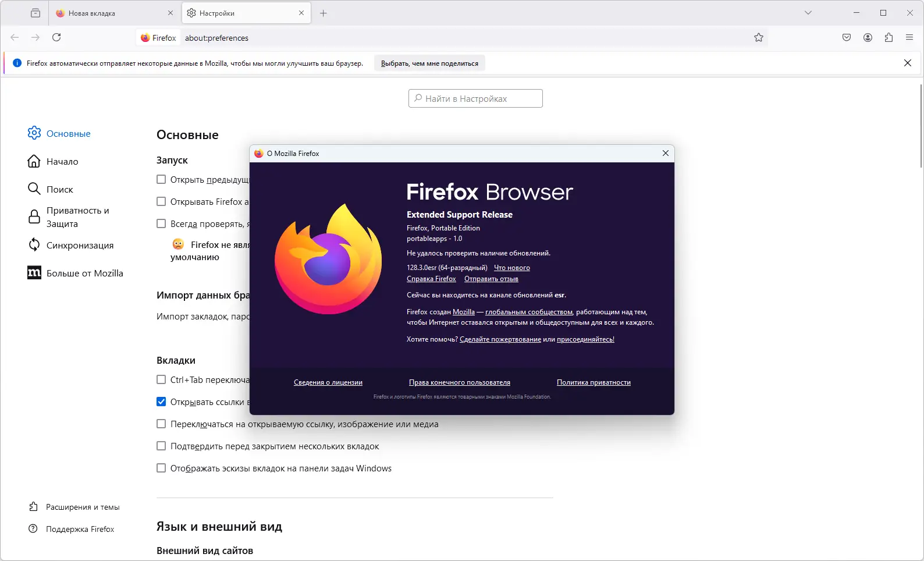This screenshot has height=561, width=924.
Task: Dismiss the data sharing notification bar
Action: point(908,63)
